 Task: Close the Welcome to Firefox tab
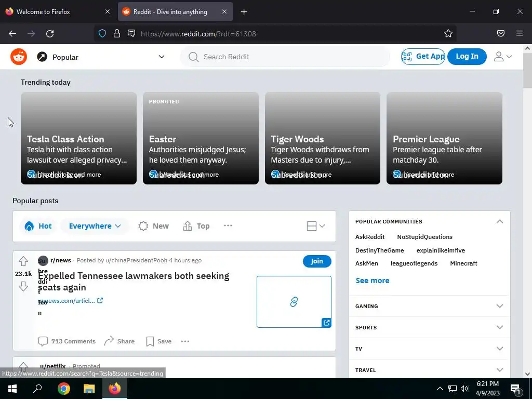pyautogui.click(x=107, y=12)
